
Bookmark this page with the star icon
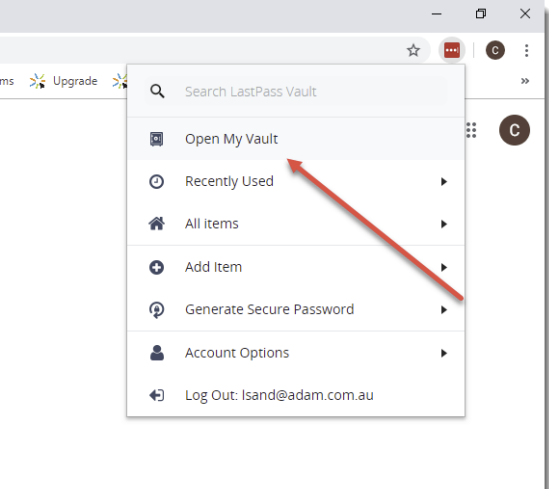coord(413,50)
